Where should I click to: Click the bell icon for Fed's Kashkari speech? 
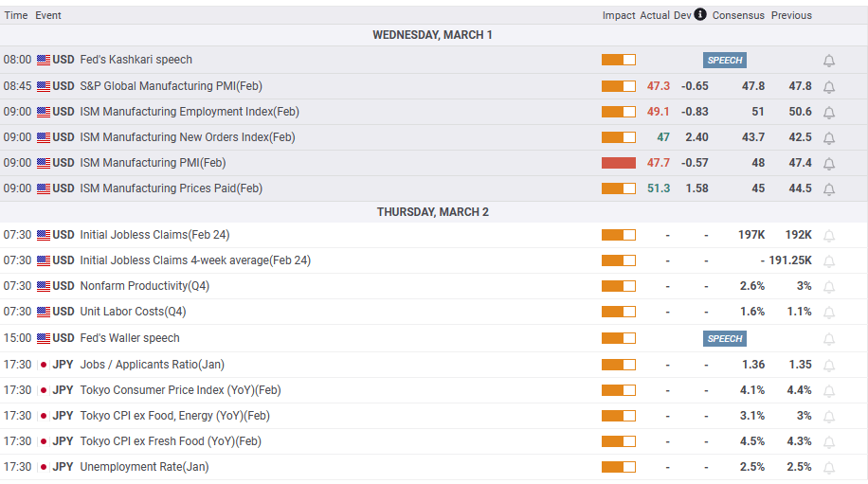[x=829, y=61]
